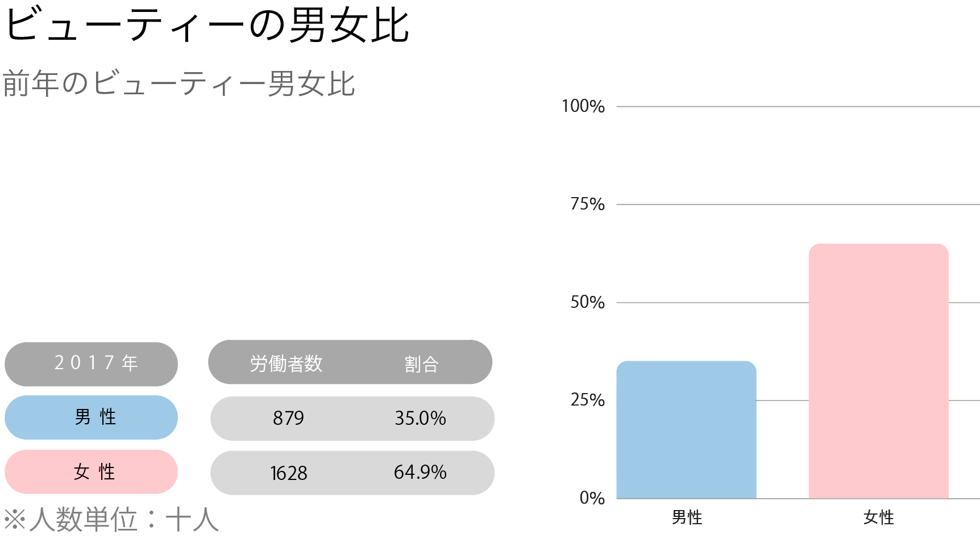
Task: Click the blue 男性 bar in chart
Action: coord(687,430)
